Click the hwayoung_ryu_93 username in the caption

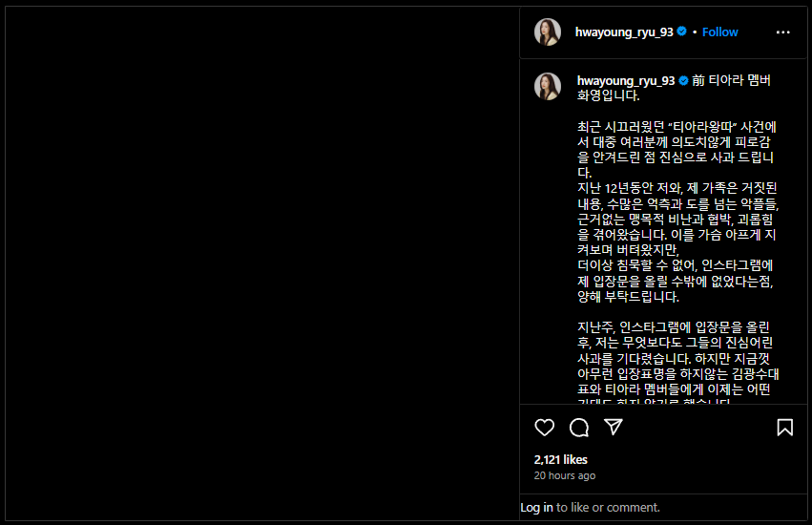(x=626, y=81)
